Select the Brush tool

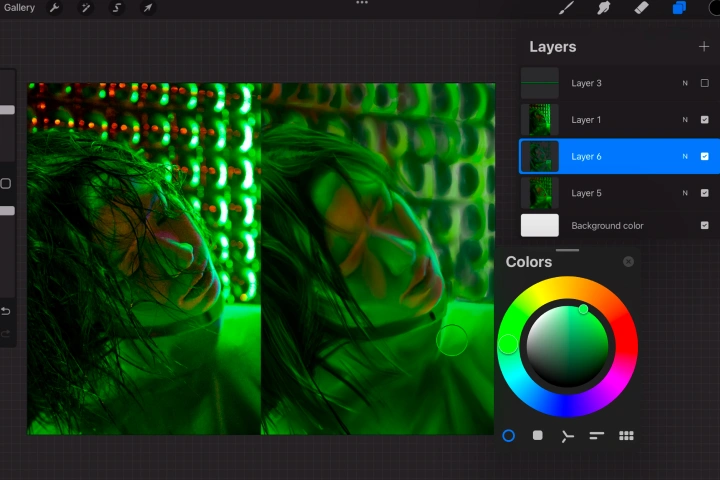coord(566,8)
